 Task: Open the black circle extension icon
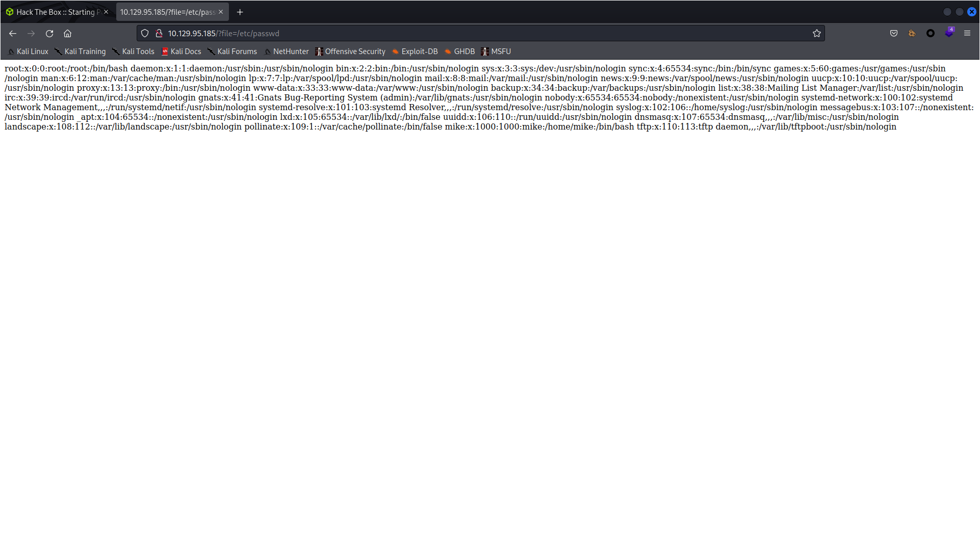[x=931, y=34]
